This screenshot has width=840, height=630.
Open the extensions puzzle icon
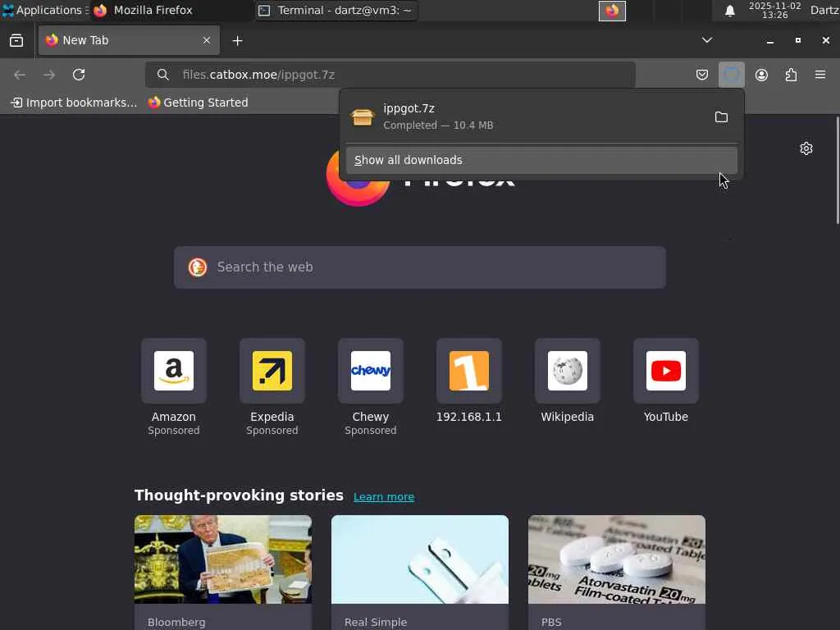coord(791,75)
